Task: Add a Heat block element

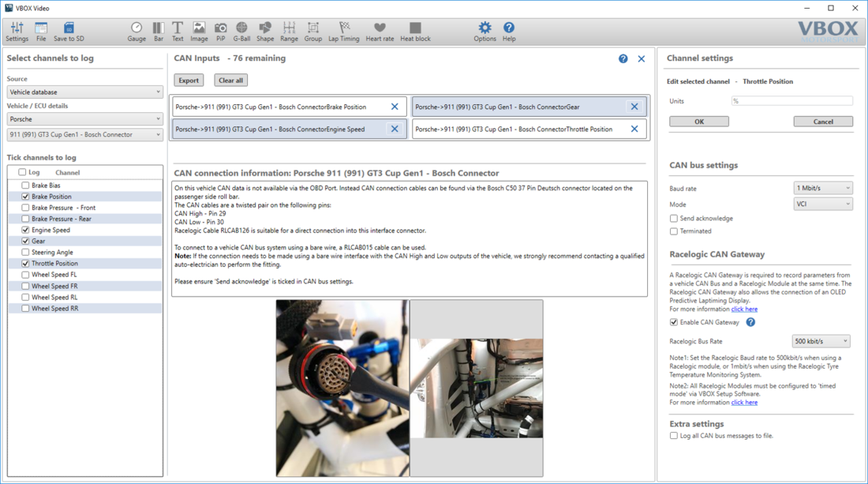Action: coord(415,32)
